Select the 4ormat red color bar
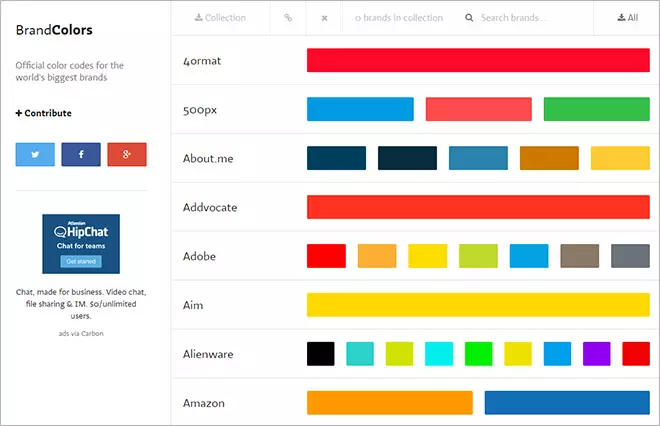The width and height of the screenshot is (660, 426). pos(478,60)
